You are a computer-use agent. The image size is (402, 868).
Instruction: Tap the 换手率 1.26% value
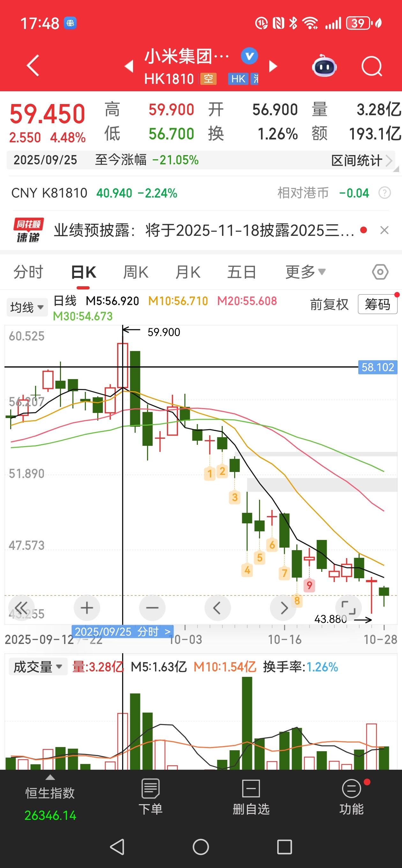pos(322,667)
